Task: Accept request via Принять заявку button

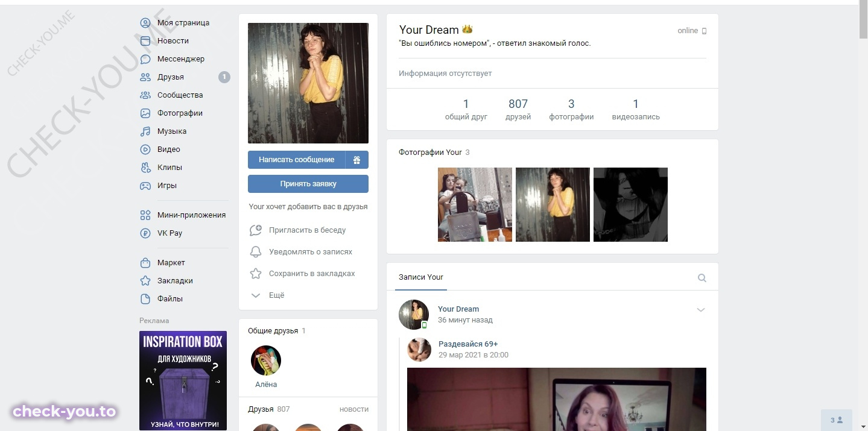Action: click(308, 184)
